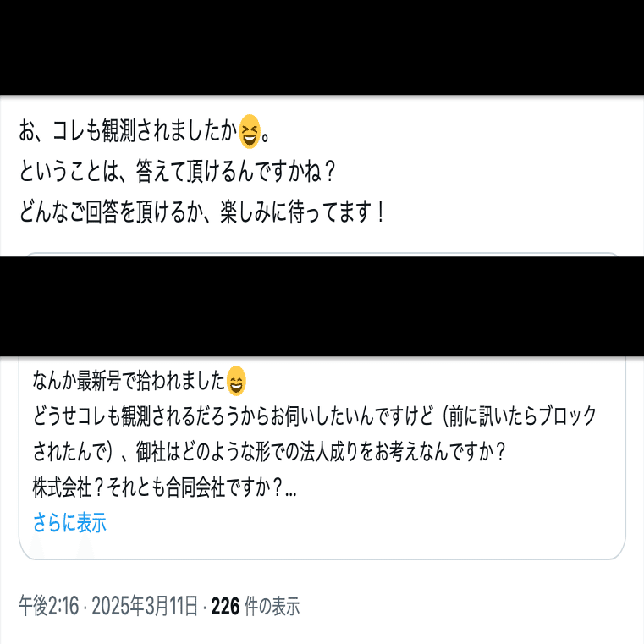The width and height of the screenshot is (644, 644).
Task: Click the grinning emoji in quoted post
Action: click(x=236, y=381)
